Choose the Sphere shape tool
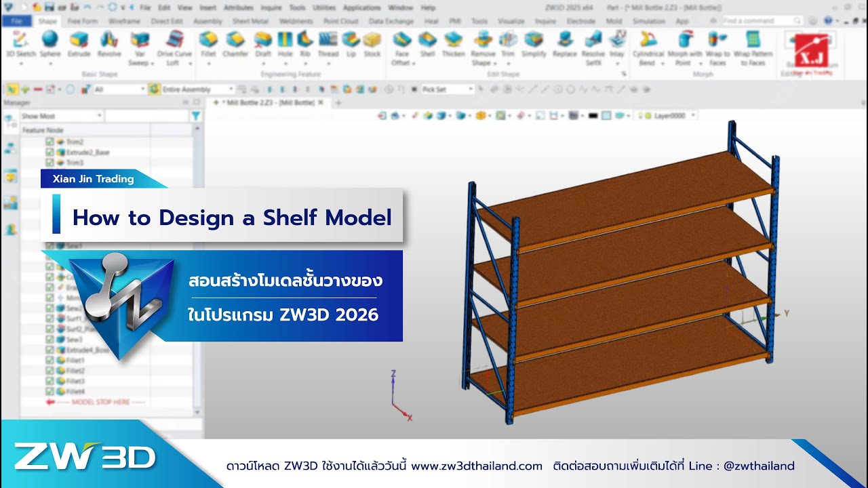This screenshot has width=868, height=488. pos(50,45)
